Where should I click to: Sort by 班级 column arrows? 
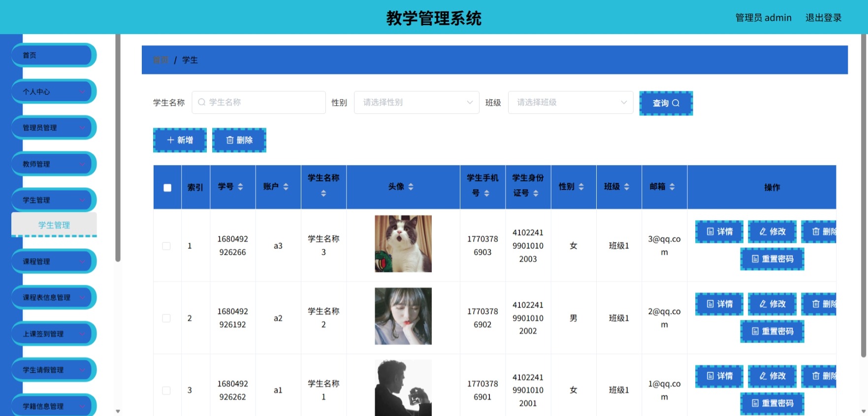click(x=626, y=187)
